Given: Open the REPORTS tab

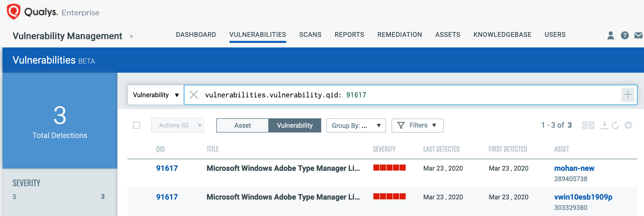Looking at the screenshot, I should pyautogui.click(x=349, y=35).
